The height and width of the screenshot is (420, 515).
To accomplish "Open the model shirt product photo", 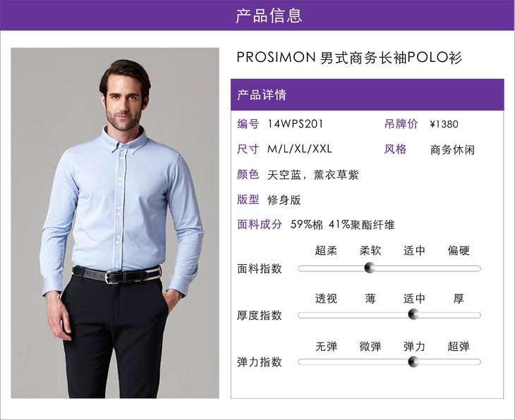I will [x=115, y=223].
